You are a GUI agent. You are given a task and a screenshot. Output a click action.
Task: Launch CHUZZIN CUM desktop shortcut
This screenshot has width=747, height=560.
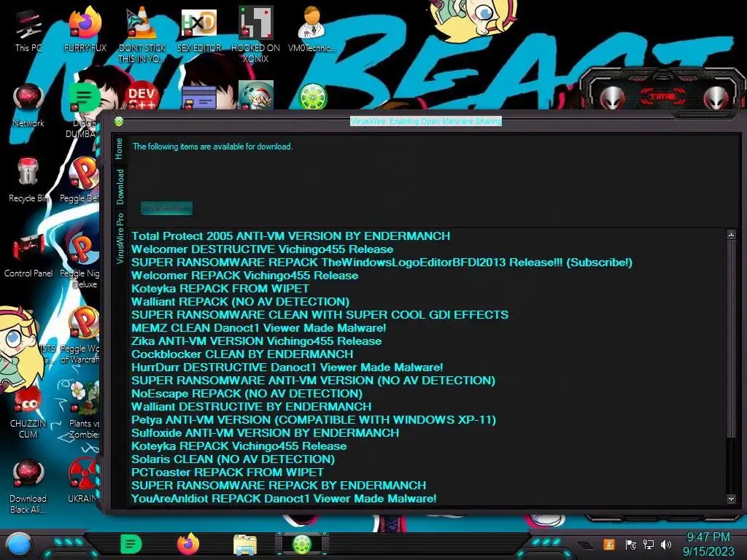28,412
